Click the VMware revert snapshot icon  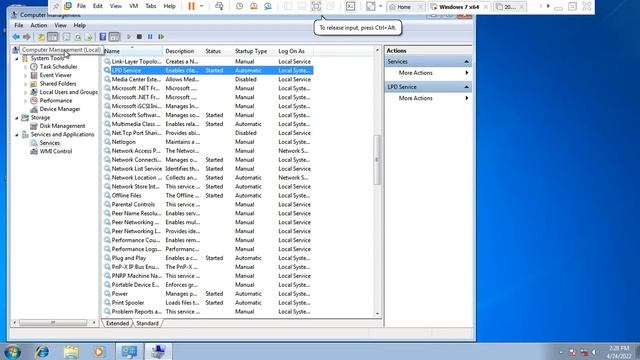coord(253,6)
